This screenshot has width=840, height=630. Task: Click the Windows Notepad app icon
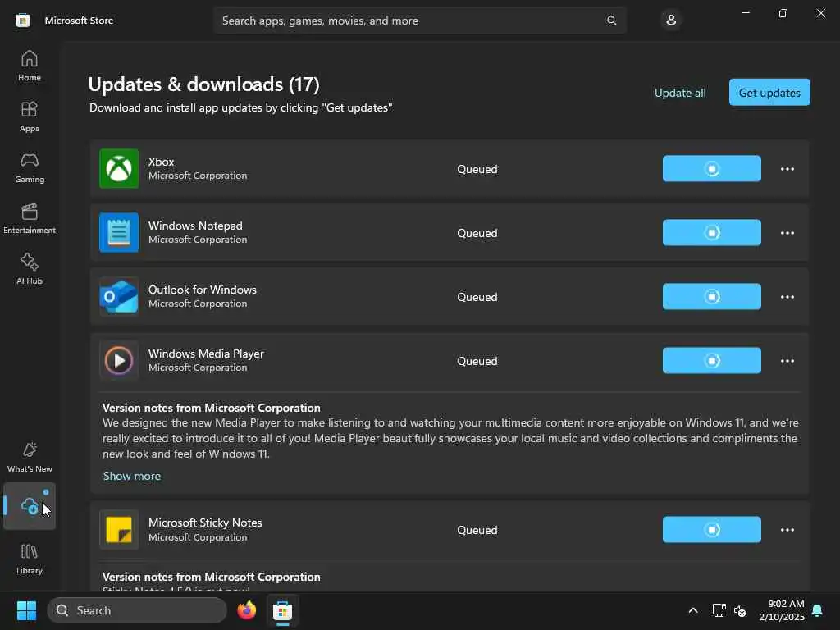pyautogui.click(x=119, y=232)
